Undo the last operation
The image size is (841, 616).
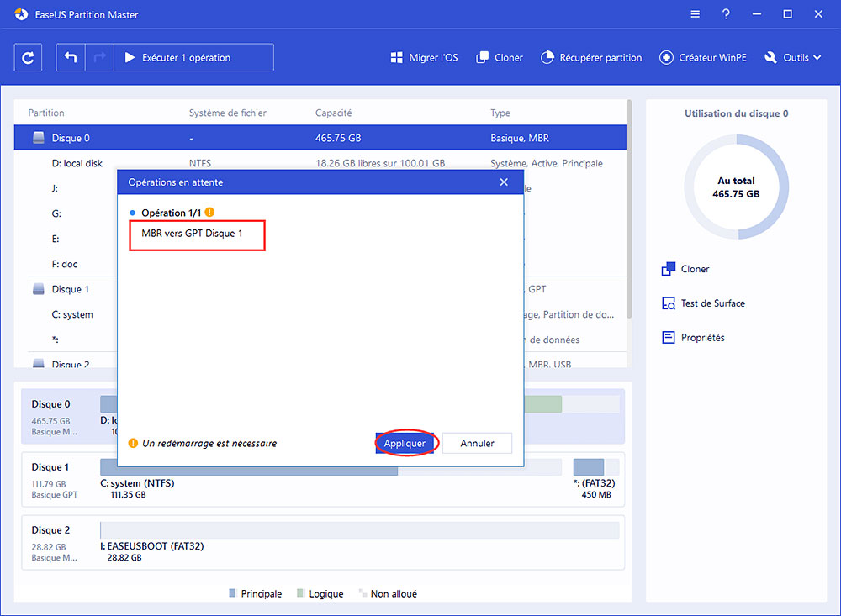(x=71, y=57)
